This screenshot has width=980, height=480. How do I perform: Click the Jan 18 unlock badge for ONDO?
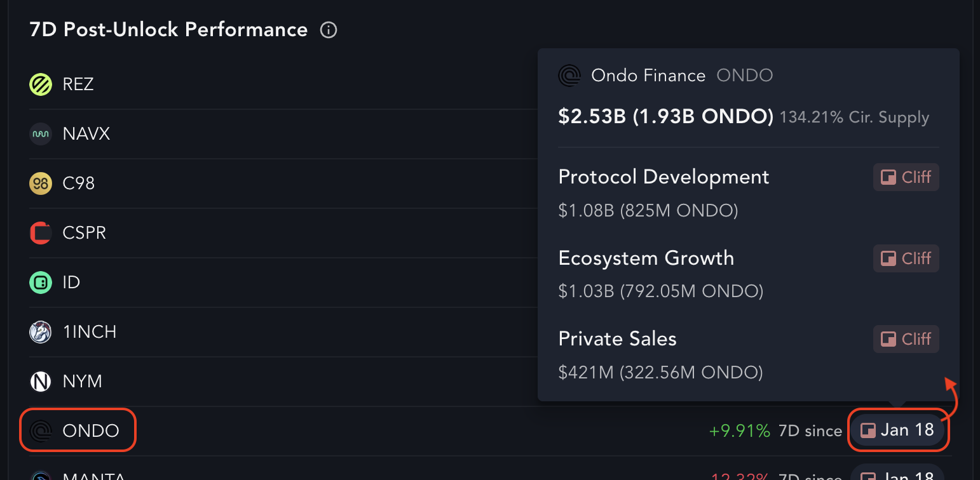point(897,430)
